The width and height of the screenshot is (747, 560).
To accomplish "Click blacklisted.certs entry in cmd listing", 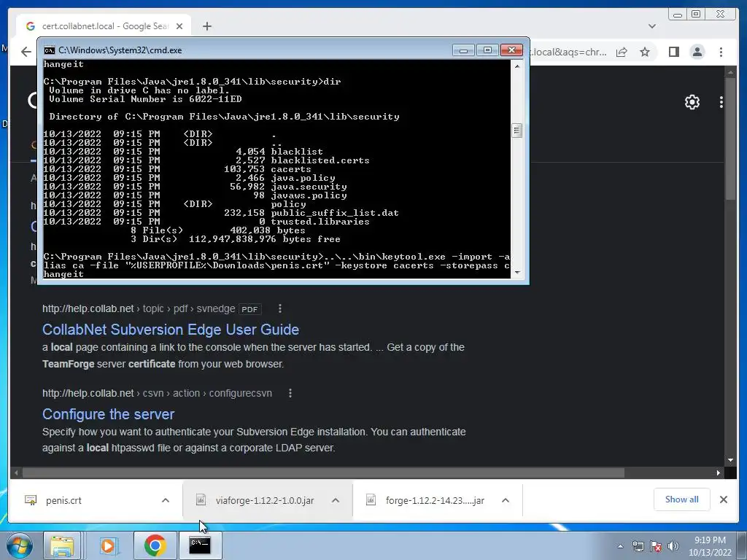I will pyautogui.click(x=320, y=160).
